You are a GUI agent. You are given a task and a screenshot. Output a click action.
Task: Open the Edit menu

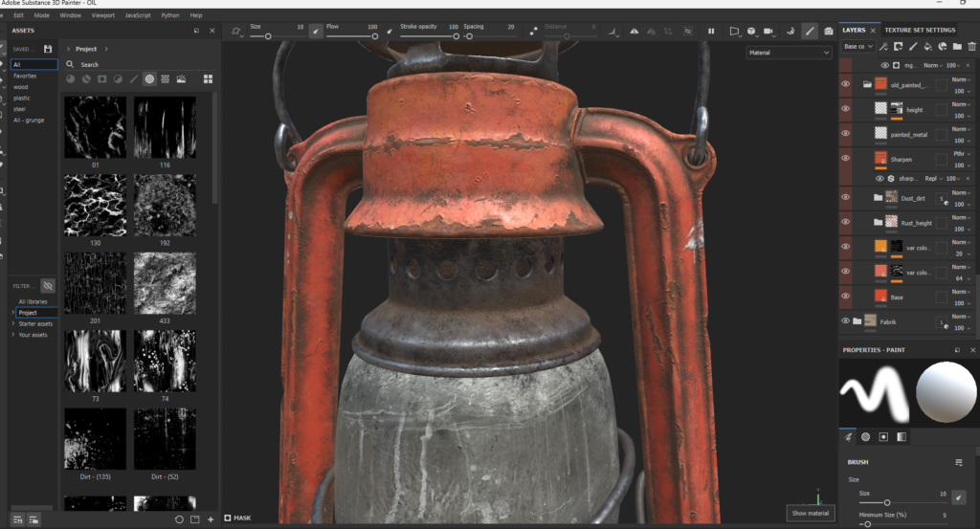pos(19,15)
